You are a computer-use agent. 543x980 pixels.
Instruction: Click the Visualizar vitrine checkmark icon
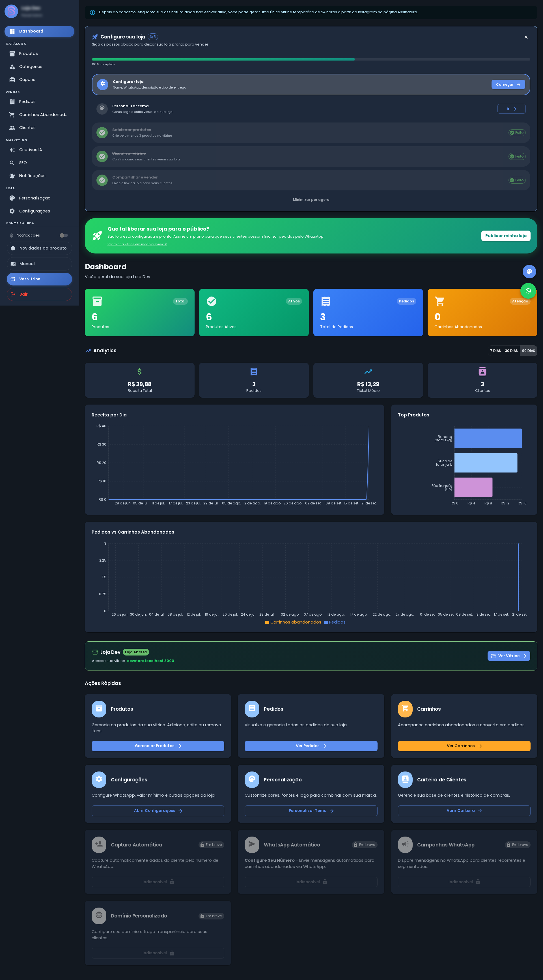(x=102, y=156)
